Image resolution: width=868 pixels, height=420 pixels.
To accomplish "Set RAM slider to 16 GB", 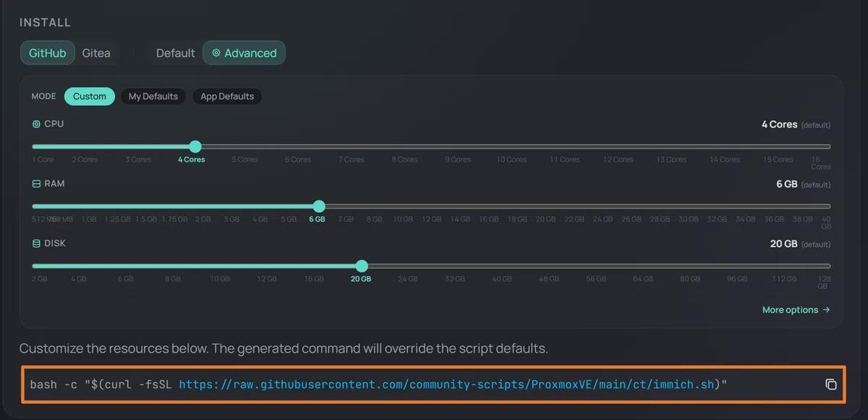I will click(x=489, y=207).
